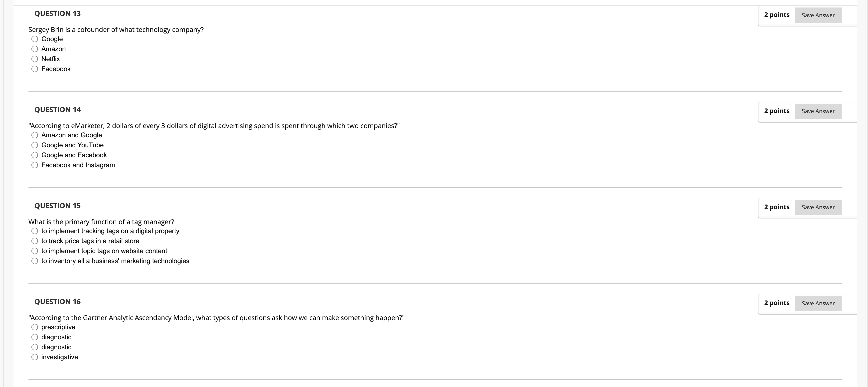Select 'Amazon and Google' for Question 14
This screenshot has width=868, height=387.
(x=35, y=135)
